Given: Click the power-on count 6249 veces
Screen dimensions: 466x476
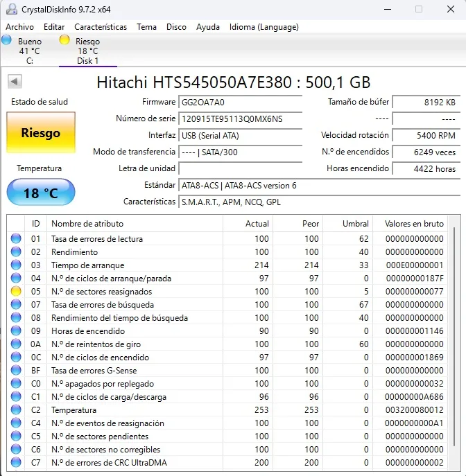Looking at the screenshot, I should point(426,152).
